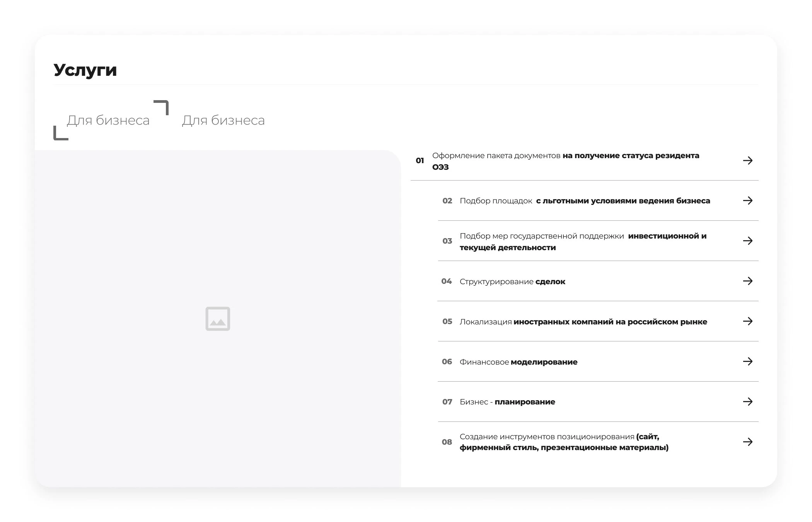The height and width of the screenshot is (522, 812).
Task: Open Бизнес - планирование service text
Action: point(507,402)
